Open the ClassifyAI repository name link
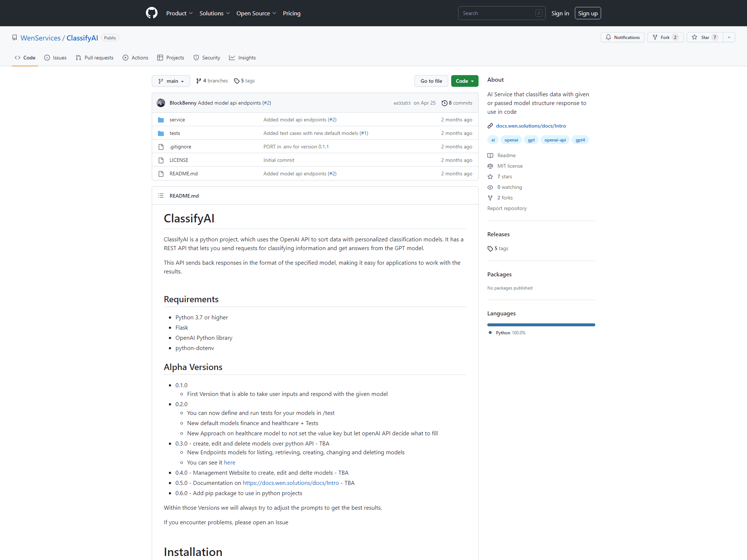This screenshot has height=560, width=747. click(x=82, y=38)
